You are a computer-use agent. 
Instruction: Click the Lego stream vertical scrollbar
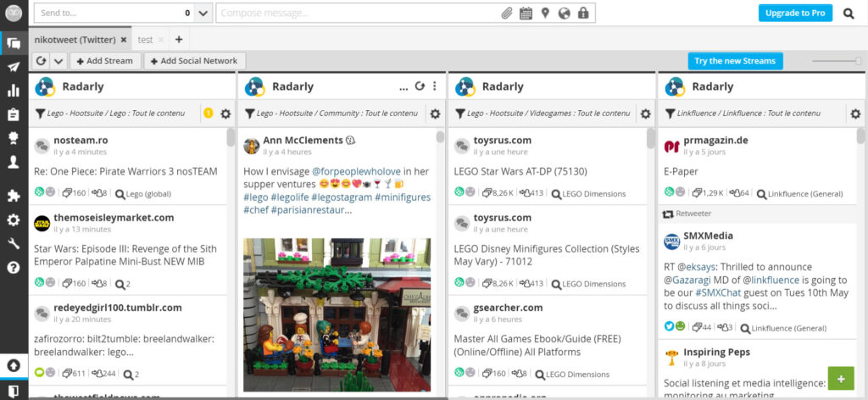231,138
